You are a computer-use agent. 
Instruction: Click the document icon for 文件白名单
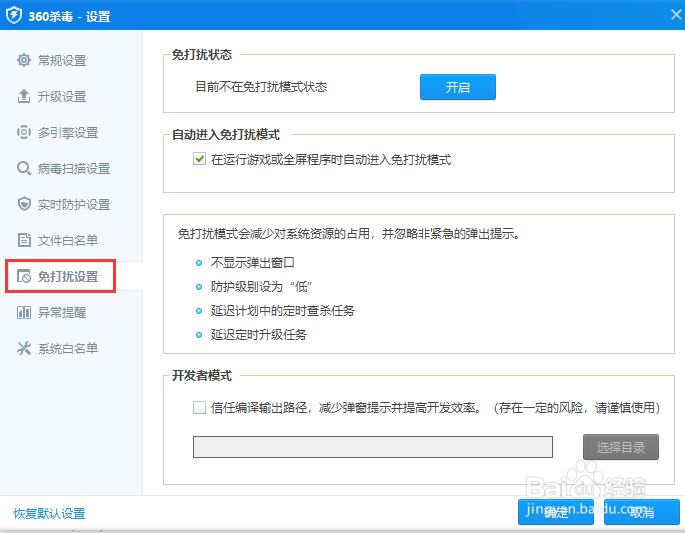[24, 240]
